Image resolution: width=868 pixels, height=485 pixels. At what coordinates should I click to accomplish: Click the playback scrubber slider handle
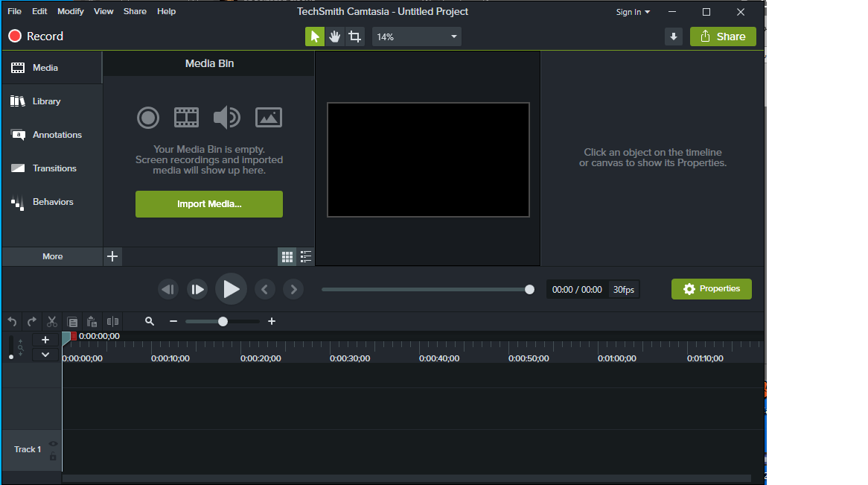click(530, 289)
